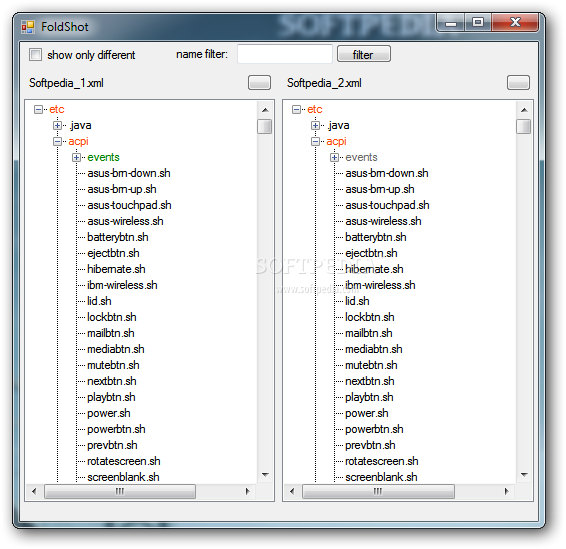The image size is (566, 549).
Task: Select lockbtn.sh in the left tree
Action: pyautogui.click(x=112, y=317)
